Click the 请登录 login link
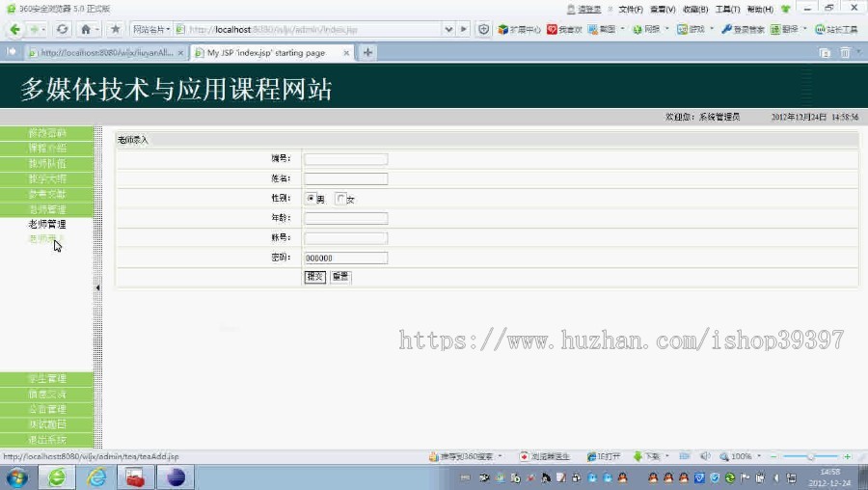Screen dimensions: 868x490 589,9
